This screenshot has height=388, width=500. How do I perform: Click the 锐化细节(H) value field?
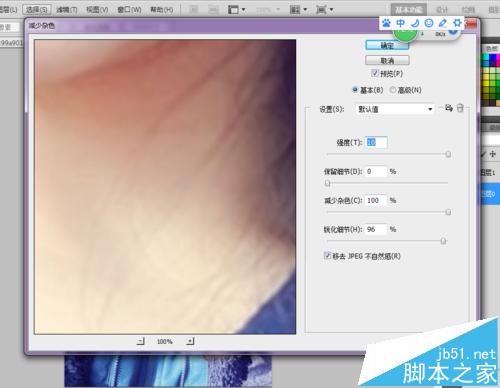point(376,229)
